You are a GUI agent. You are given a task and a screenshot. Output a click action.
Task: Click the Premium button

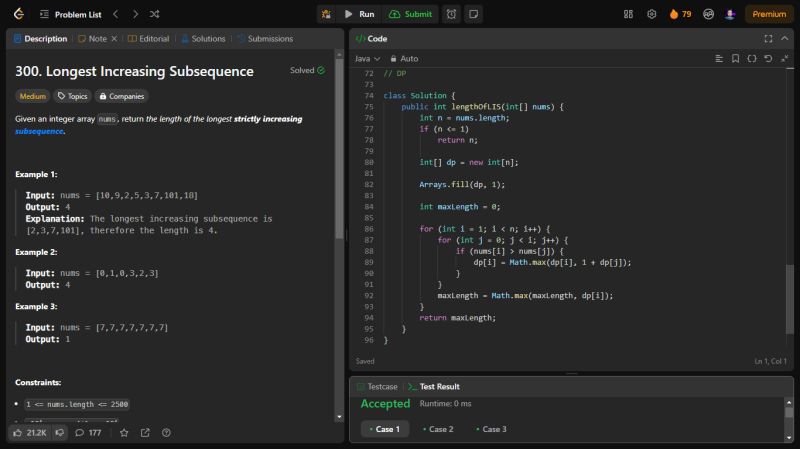[x=769, y=14]
